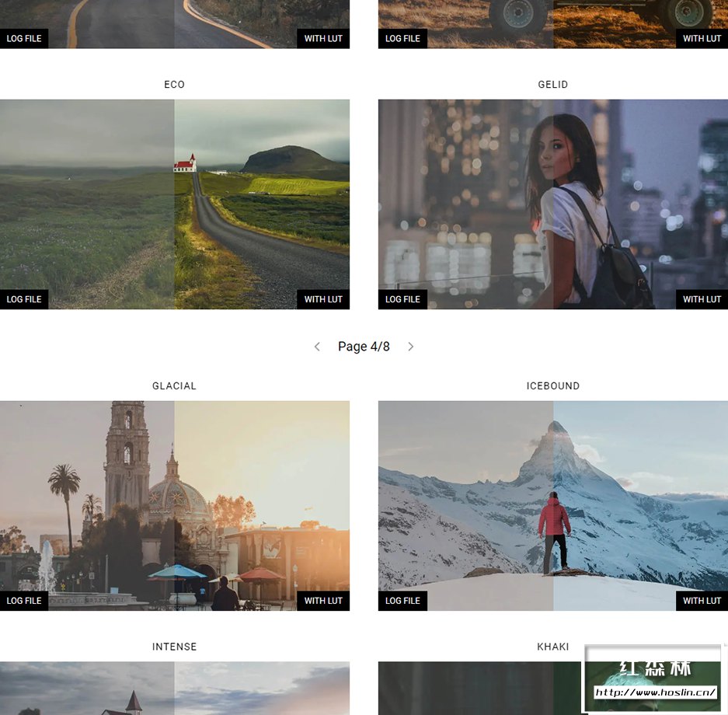Click WITH LUT badge on GELID image
The height and width of the screenshot is (715, 728).
702,299
